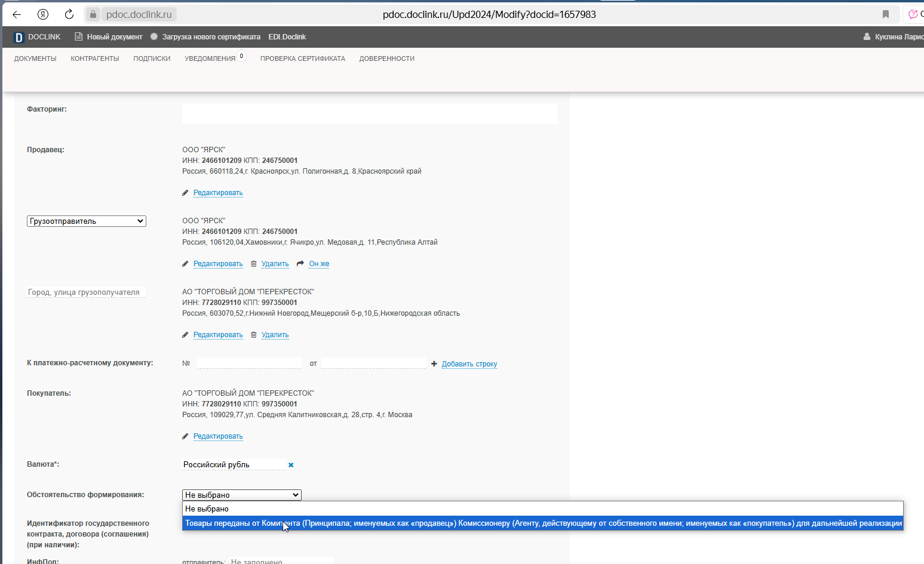Viewport: 924px width, 564px height.
Task: Open the КОНТРАГЕНТЫ menu
Action: pos(95,58)
